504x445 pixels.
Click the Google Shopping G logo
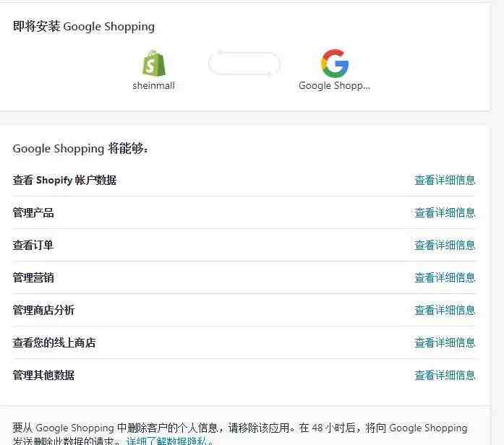[334, 64]
